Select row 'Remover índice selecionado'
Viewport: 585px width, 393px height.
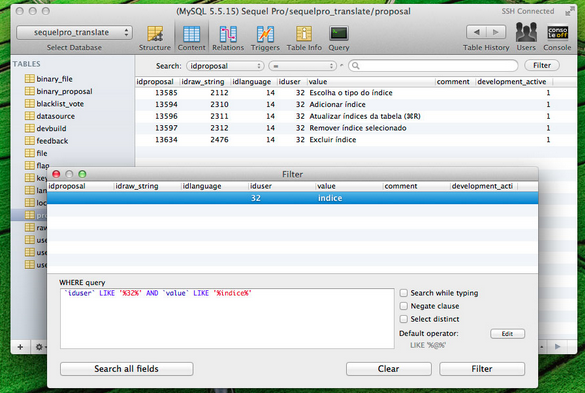click(x=356, y=128)
